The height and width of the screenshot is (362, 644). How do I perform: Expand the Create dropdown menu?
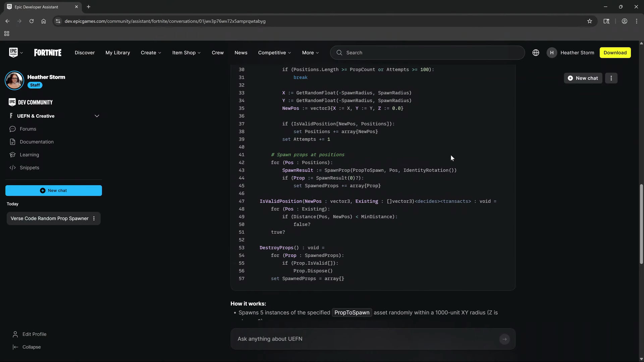(151, 53)
